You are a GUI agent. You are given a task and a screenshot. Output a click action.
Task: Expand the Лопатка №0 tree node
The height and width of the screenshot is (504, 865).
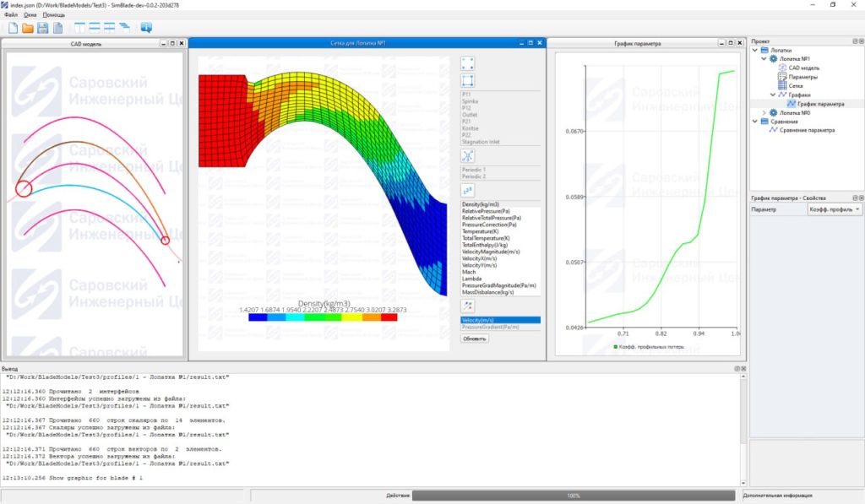click(x=764, y=112)
